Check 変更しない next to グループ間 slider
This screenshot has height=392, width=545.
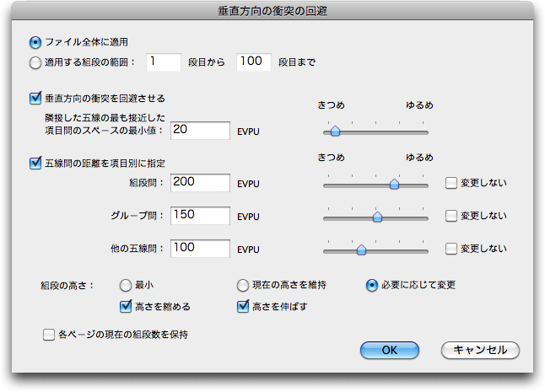451,216
